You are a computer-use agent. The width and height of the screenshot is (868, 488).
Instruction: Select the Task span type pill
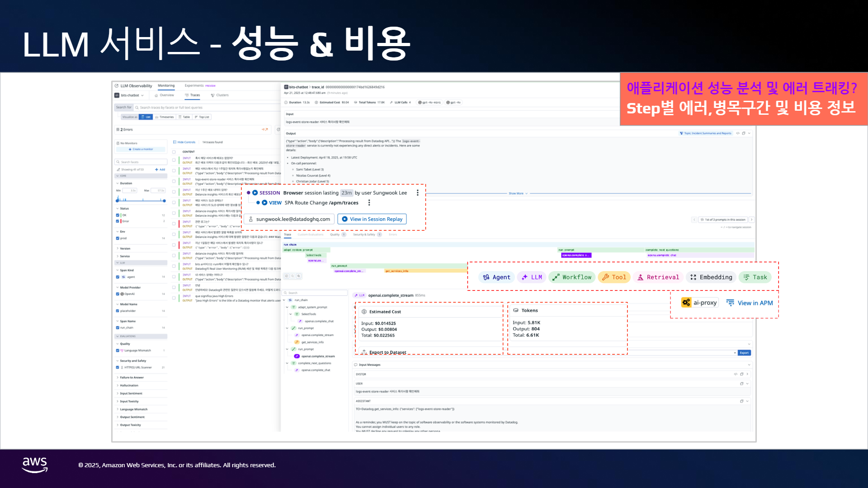tap(755, 277)
